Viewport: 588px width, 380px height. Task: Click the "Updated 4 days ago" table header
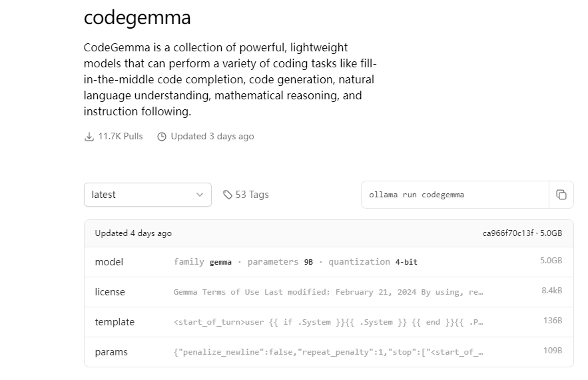133,233
